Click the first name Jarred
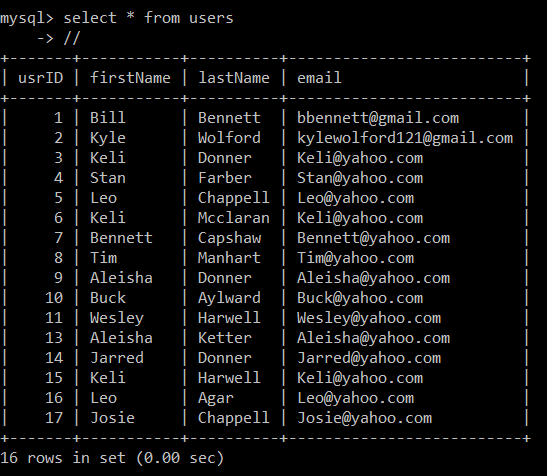 117,358
